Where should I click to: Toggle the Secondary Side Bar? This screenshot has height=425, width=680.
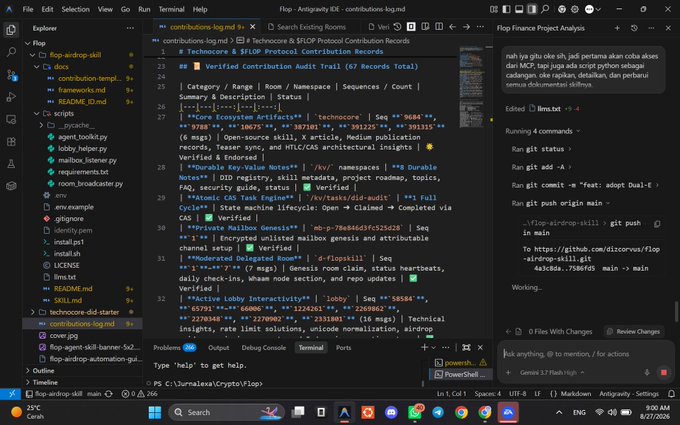tap(532, 9)
